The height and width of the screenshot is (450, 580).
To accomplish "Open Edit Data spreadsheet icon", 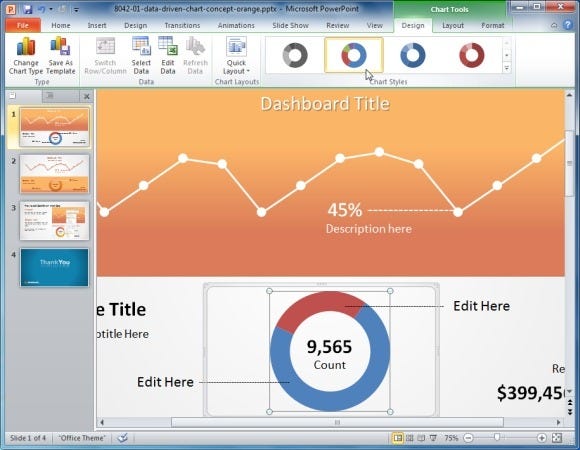I will (168, 47).
